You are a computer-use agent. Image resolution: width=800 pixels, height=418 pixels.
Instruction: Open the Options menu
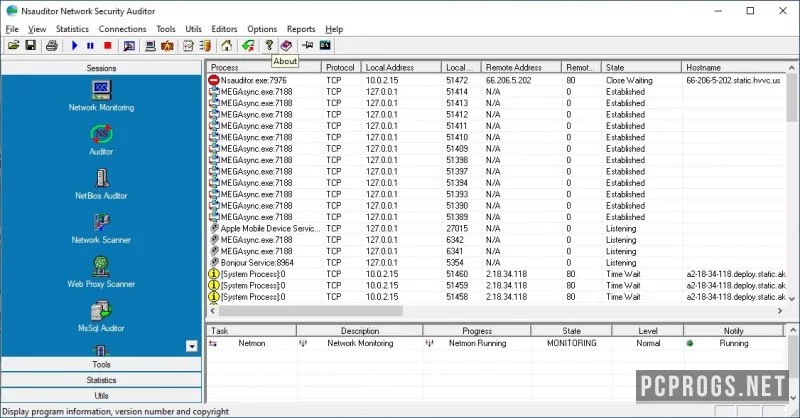[x=262, y=29]
